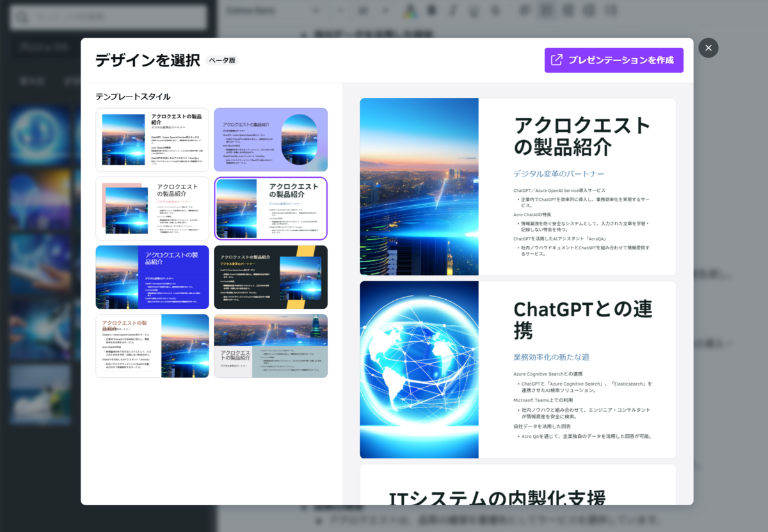Close the デザインを選択 dialog with X
768x532 pixels.
pos(708,48)
